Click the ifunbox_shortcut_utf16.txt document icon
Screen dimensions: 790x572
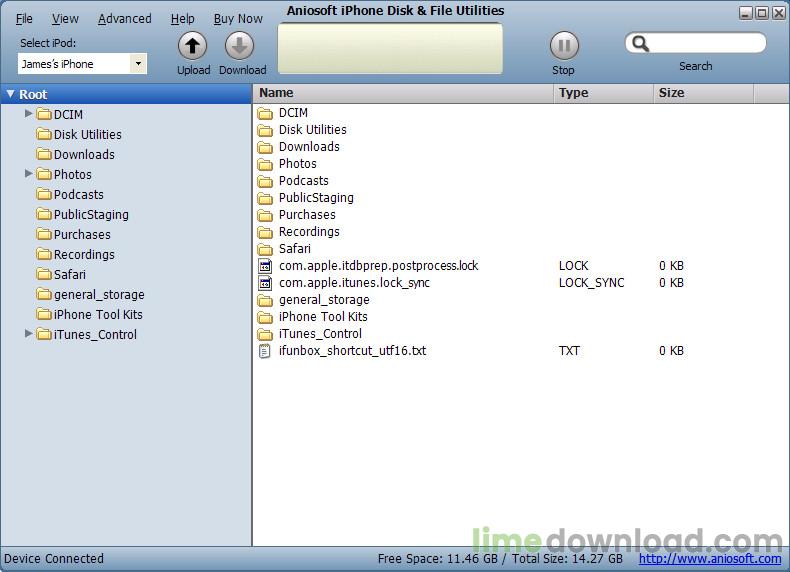point(265,351)
